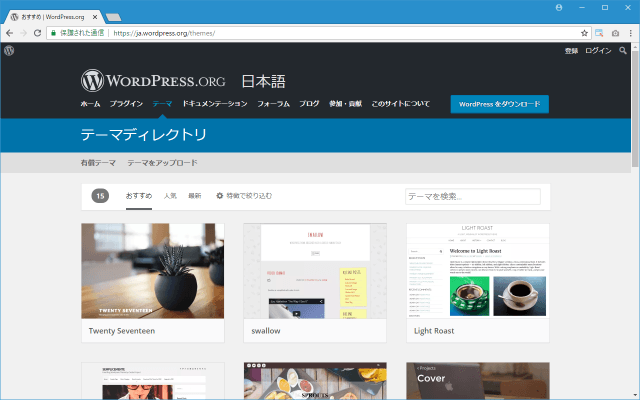The width and height of the screenshot is (640, 400).
Task: Open ブログ navigation item
Action: click(x=309, y=104)
